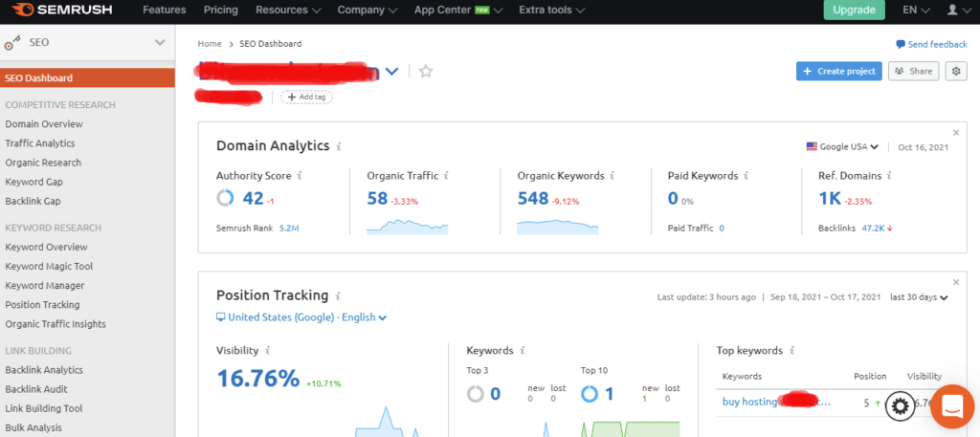This screenshot has height=437, width=980.
Task: Click Backlinks value 47.2K
Action: point(873,228)
